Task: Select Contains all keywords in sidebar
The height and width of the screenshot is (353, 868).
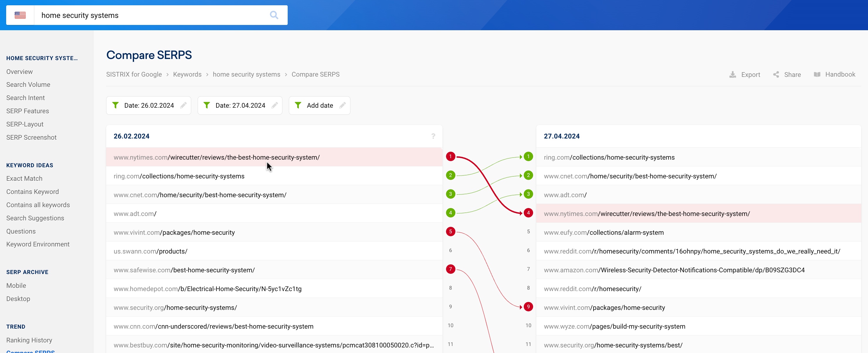Action: [38, 205]
